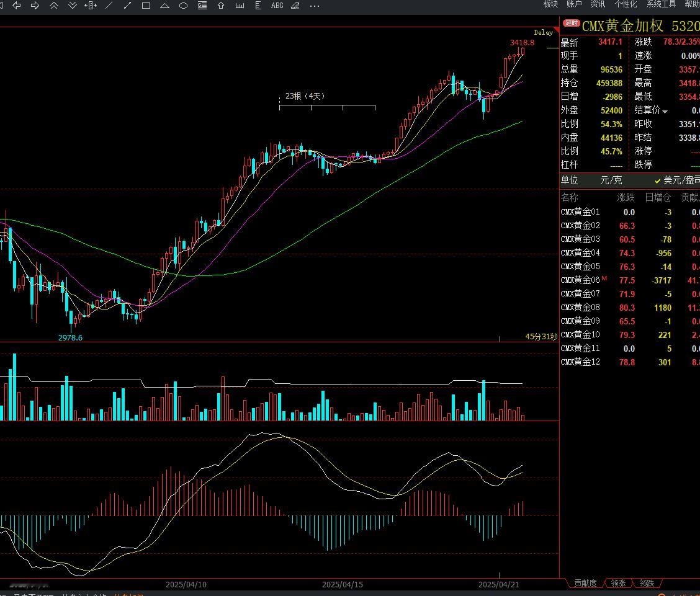Select the CMX黄金06 main contract row
This screenshot has width=700, height=596.
click(x=630, y=280)
